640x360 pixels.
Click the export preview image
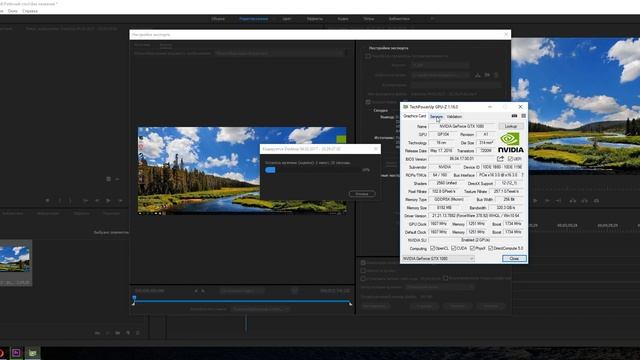point(242,170)
